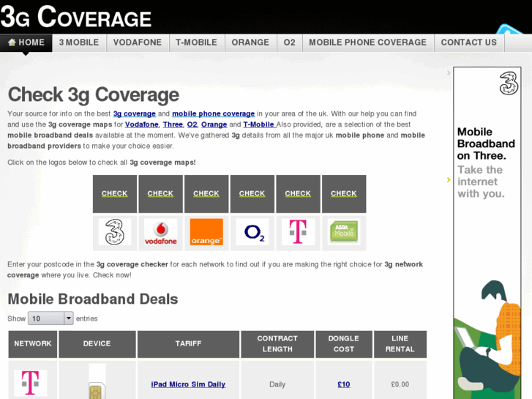Click the SIM card device image
This screenshot has height=399, width=532.
[x=97, y=382]
